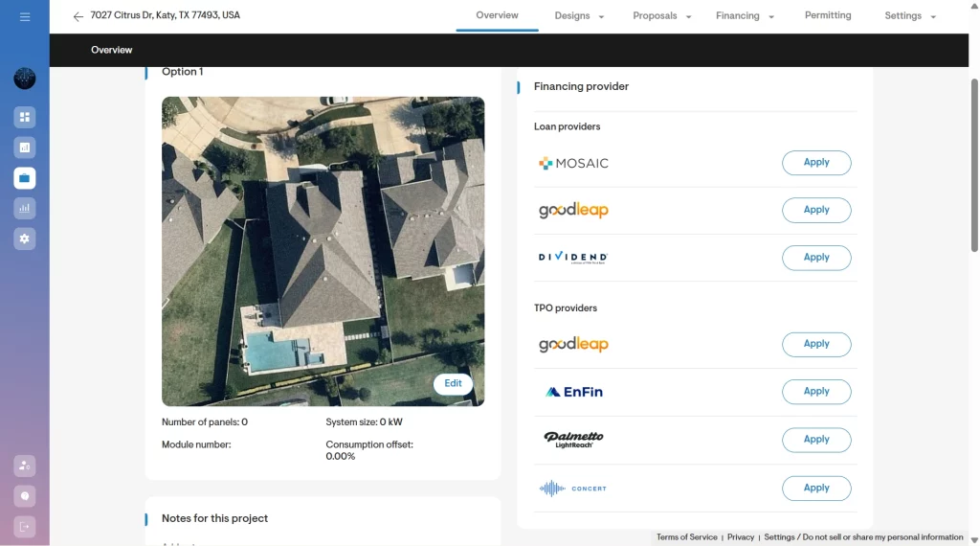
Task: Select the Overview tab
Action: (497, 15)
